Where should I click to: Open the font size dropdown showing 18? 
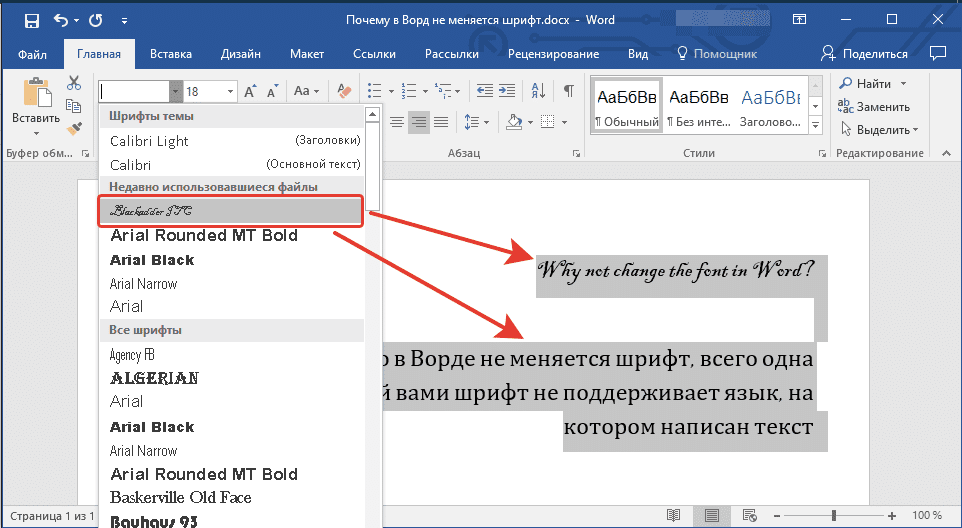[231, 91]
